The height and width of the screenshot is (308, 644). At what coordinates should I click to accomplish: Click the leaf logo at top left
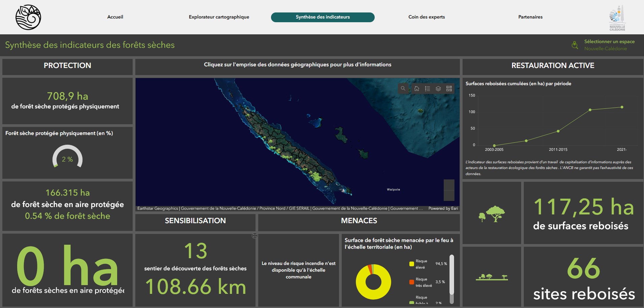coord(28,17)
